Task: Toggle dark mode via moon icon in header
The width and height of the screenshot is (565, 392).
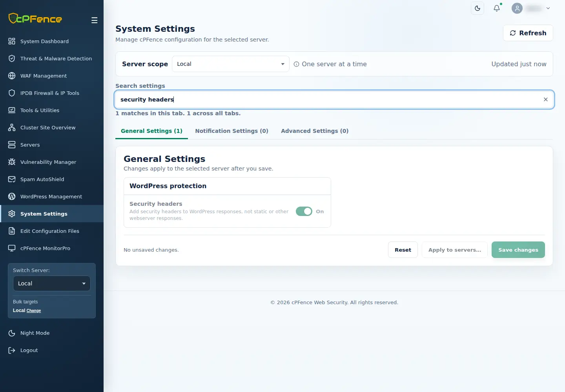Action: 478,8
